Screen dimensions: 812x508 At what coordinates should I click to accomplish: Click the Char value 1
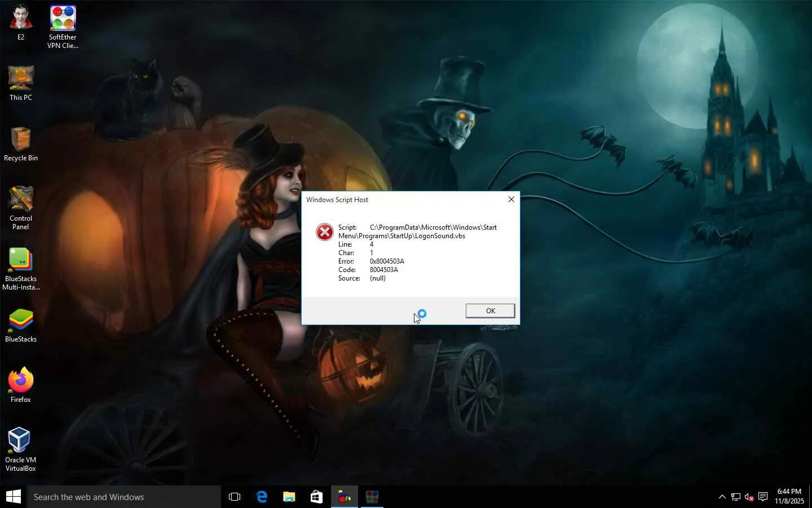click(x=372, y=253)
